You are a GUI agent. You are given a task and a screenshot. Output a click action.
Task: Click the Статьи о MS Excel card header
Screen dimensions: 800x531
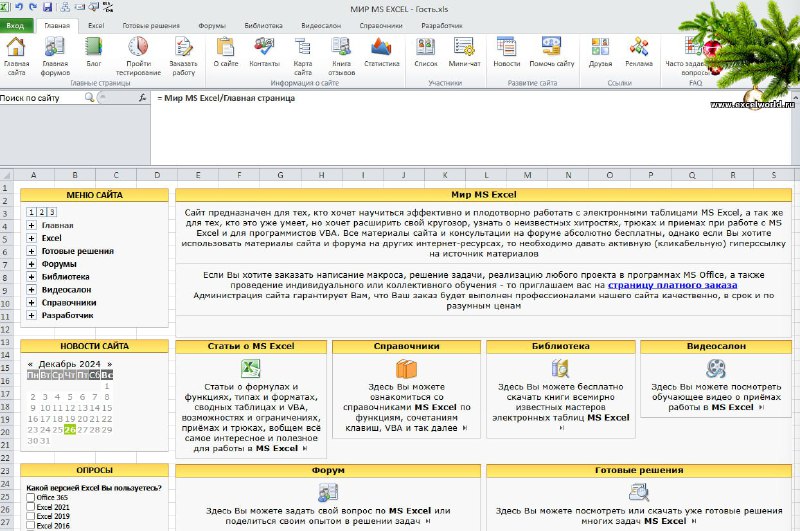coord(251,346)
